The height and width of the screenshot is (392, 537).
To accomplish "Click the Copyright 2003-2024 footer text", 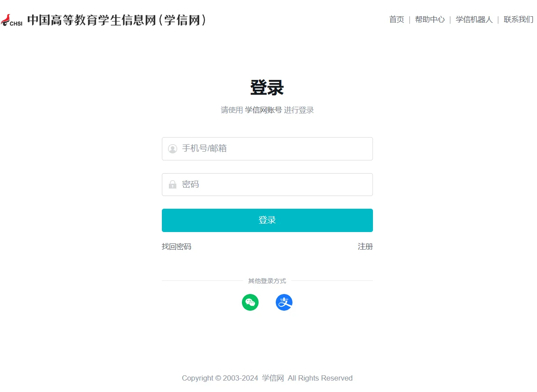I will [267, 378].
